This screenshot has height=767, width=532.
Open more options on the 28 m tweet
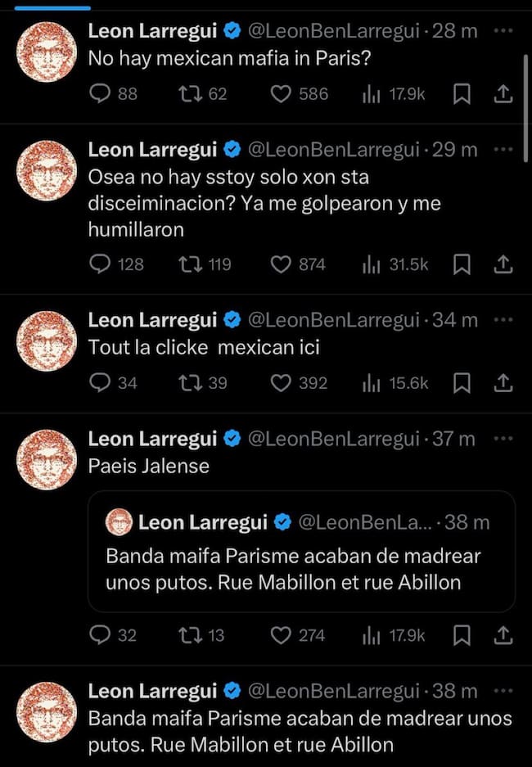[505, 31]
